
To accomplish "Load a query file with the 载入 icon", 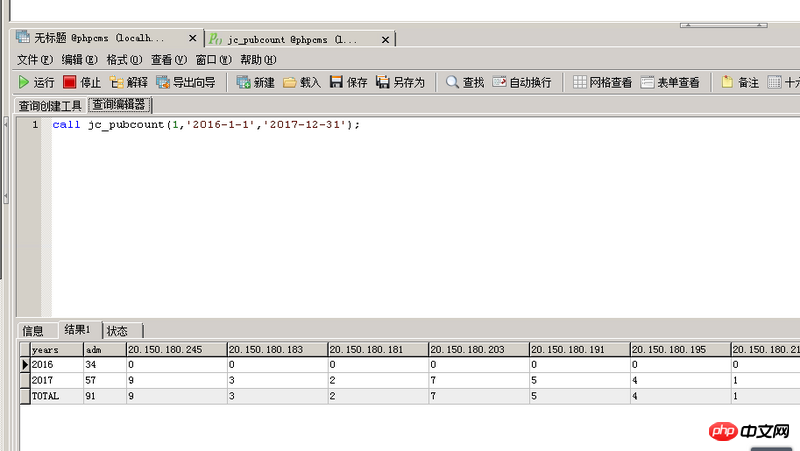I will [289, 82].
